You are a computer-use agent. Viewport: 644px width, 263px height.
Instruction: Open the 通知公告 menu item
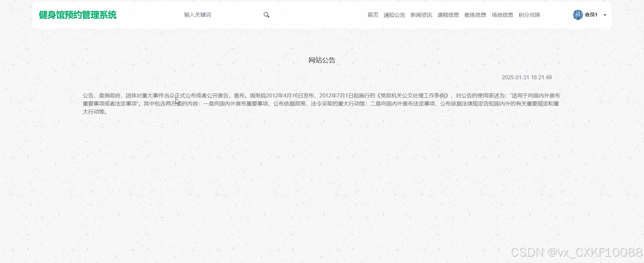click(394, 15)
